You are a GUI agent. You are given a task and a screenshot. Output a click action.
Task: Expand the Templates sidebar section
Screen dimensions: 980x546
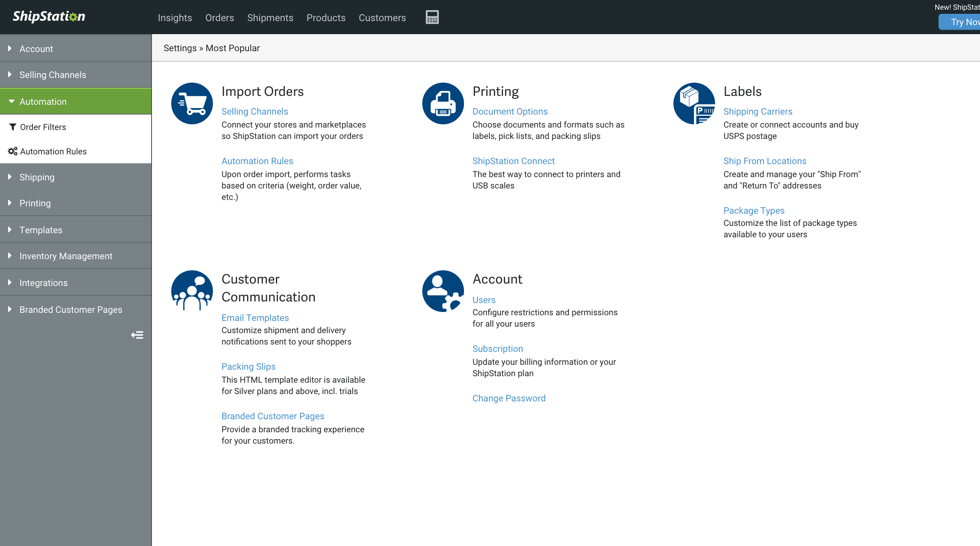76,230
